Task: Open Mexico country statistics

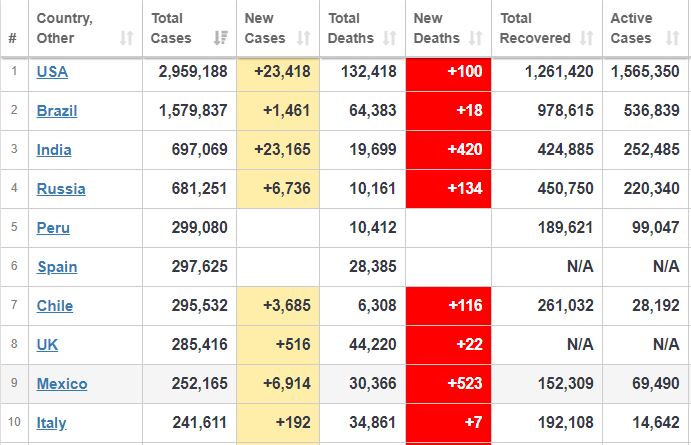Action: (62, 384)
